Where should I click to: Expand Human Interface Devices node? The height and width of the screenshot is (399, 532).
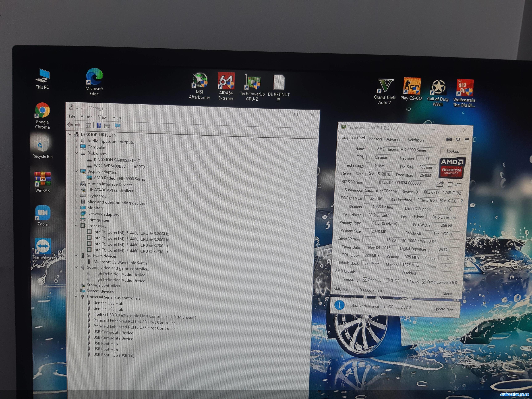[x=76, y=184]
